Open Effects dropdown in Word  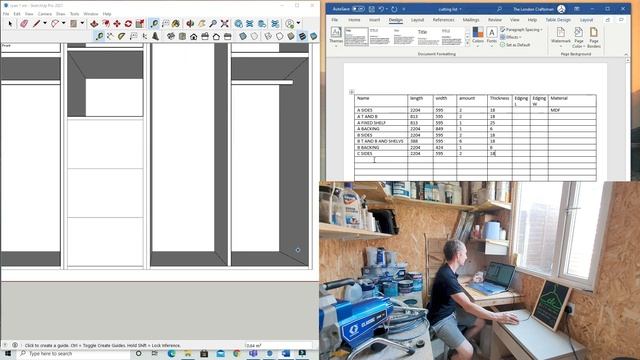(x=511, y=37)
